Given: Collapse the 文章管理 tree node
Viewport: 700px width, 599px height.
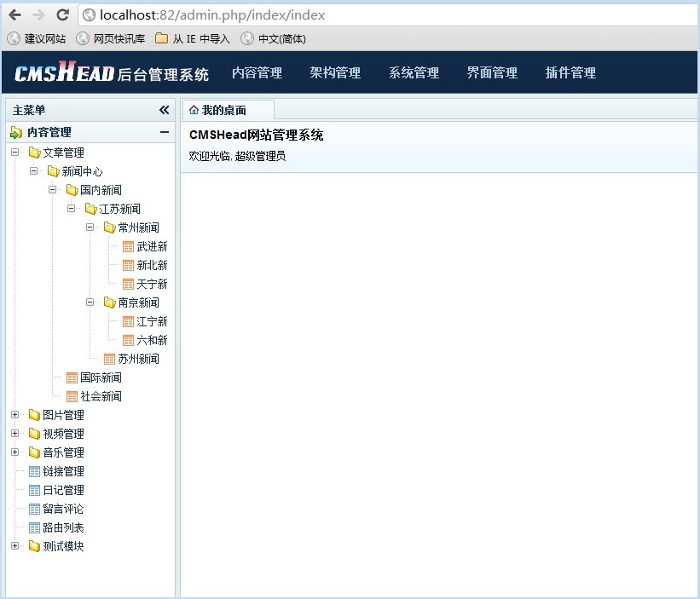Looking at the screenshot, I should coord(15,153).
